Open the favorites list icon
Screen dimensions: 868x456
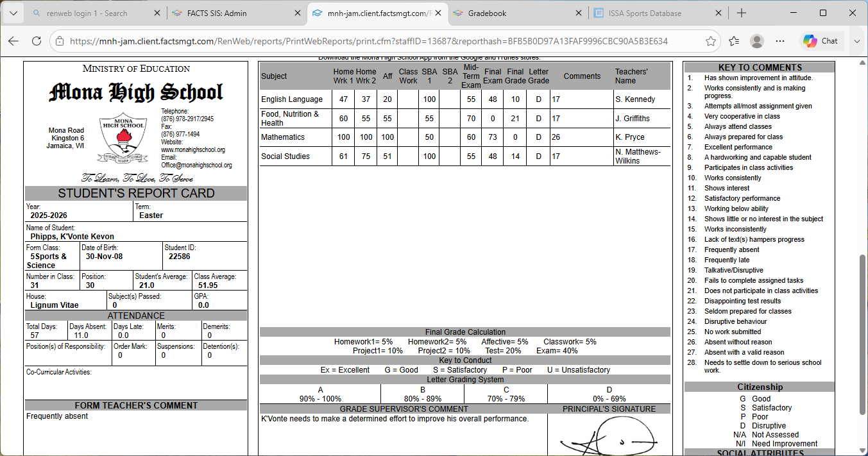coord(734,41)
